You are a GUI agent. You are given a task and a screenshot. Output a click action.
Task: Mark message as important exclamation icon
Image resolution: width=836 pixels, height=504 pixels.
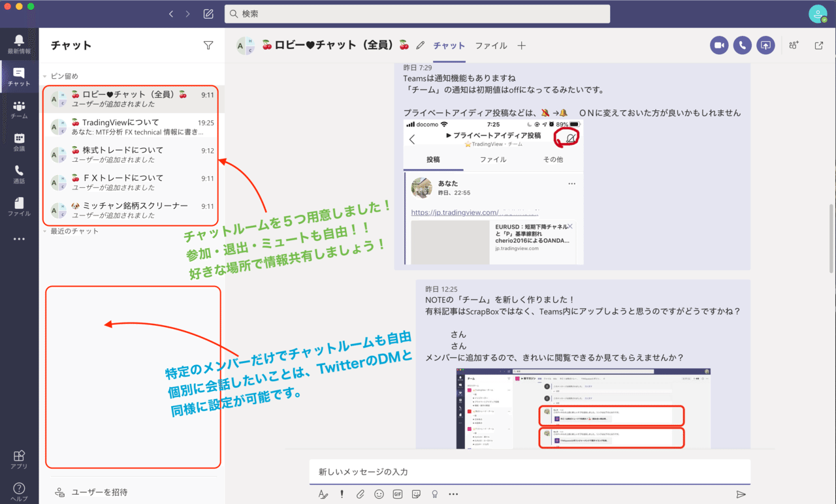tap(342, 494)
